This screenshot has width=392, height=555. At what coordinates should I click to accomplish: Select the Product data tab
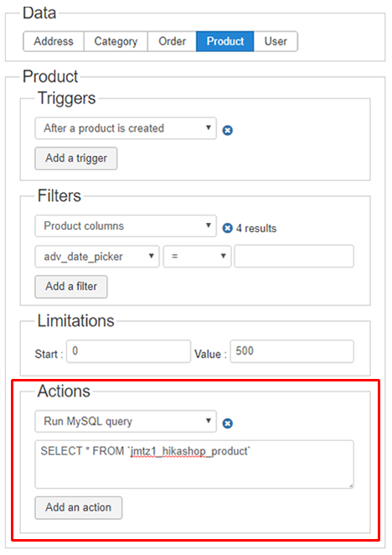tap(225, 41)
